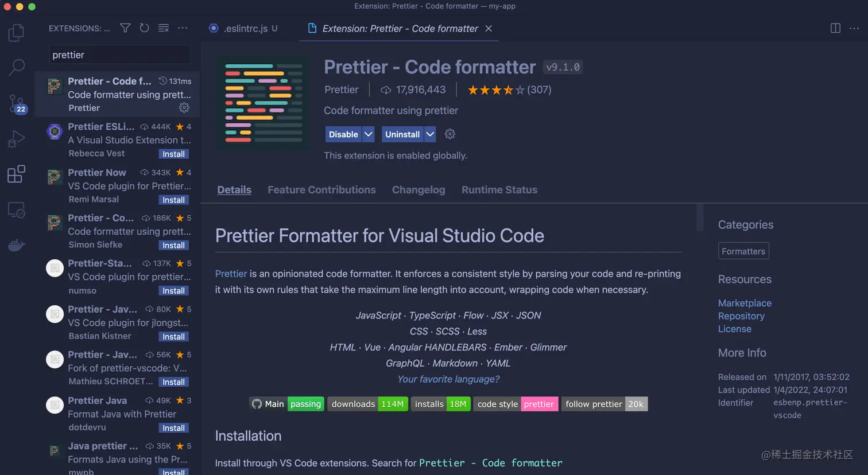The image size is (868, 475).
Task: Open the Marketplace resource link
Action: 745,303
